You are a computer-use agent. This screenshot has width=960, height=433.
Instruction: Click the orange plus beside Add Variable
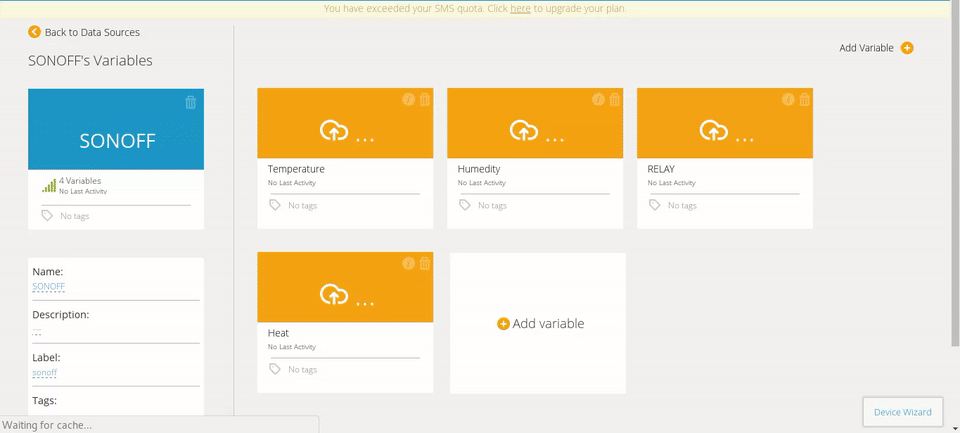tap(907, 48)
